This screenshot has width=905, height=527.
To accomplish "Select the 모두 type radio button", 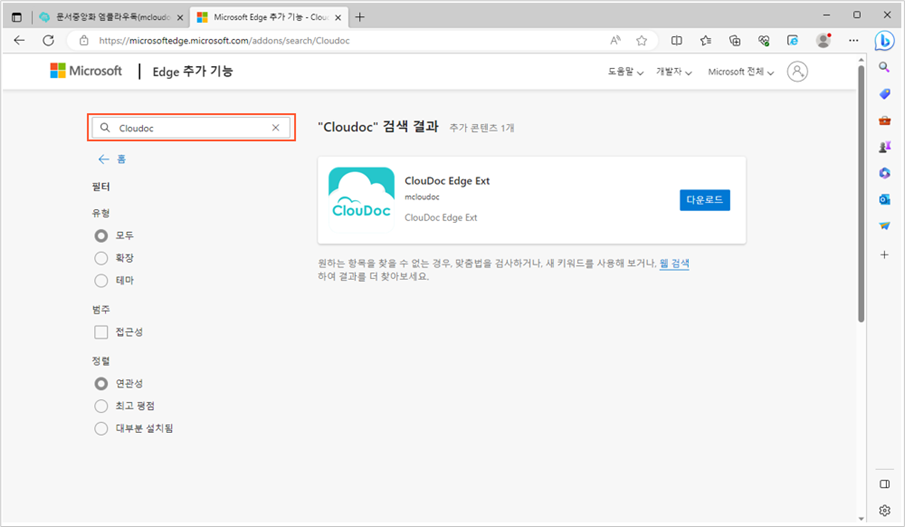I will [101, 236].
